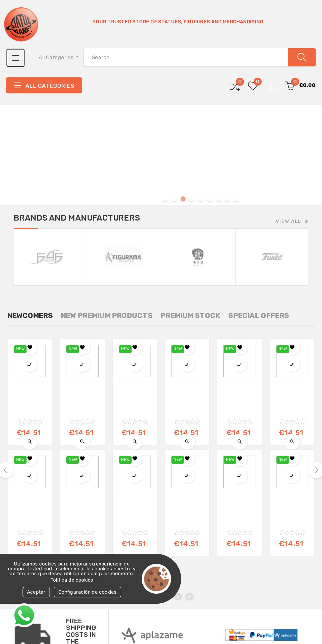The height and width of the screenshot is (644, 322).
Task: Go to last banner slide dot
Action: (236, 199)
